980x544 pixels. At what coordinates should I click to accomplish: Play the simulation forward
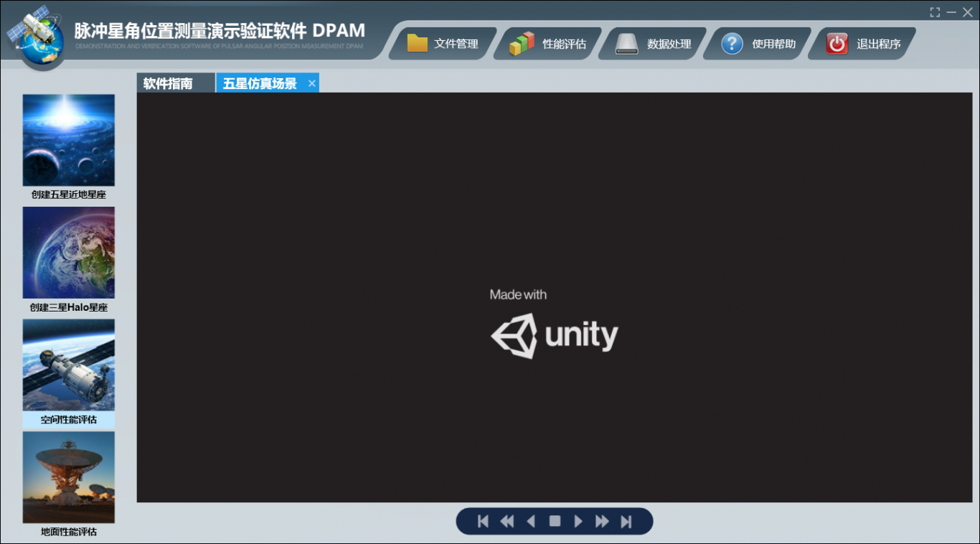point(578,522)
